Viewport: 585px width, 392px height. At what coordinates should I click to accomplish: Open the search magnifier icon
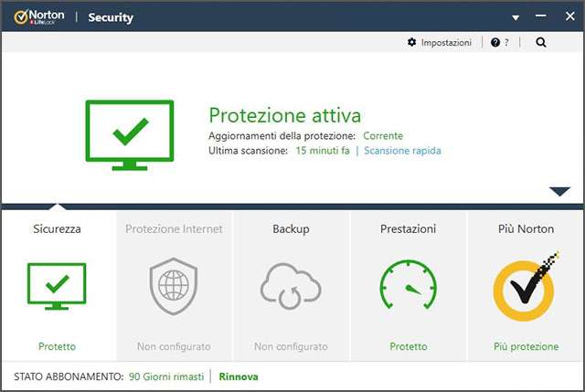541,42
